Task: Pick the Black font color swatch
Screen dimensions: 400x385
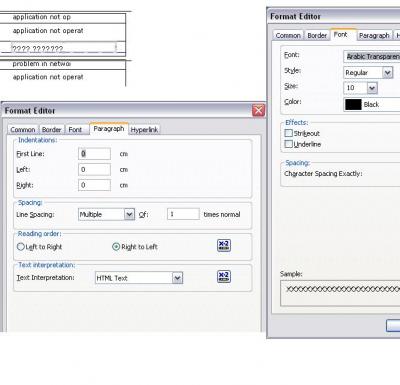Action: 353,104
